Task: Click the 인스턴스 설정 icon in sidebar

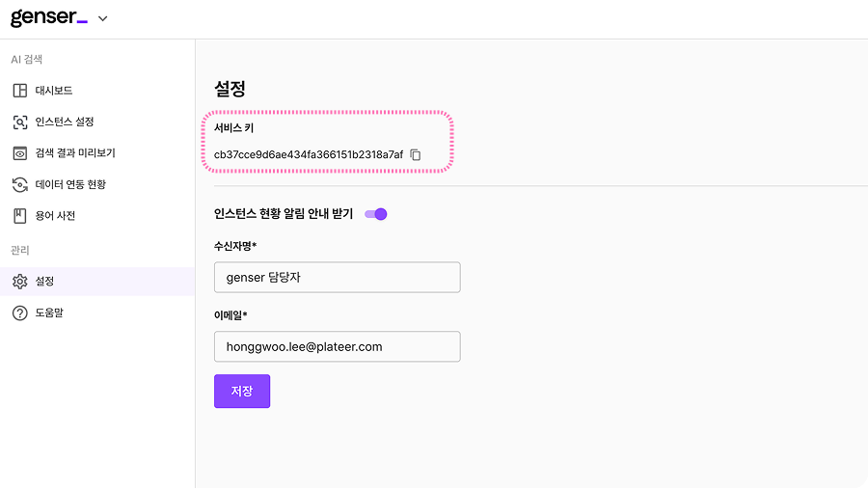Action: coord(19,122)
